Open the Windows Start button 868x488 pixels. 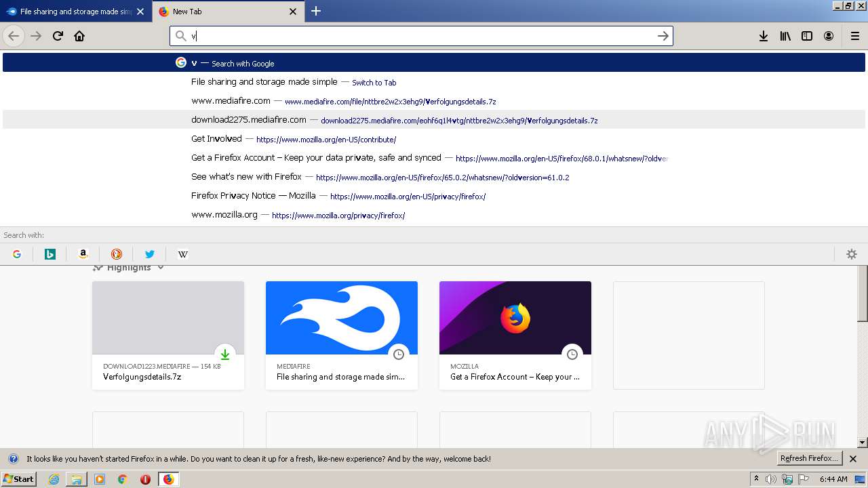click(x=18, y=479)
